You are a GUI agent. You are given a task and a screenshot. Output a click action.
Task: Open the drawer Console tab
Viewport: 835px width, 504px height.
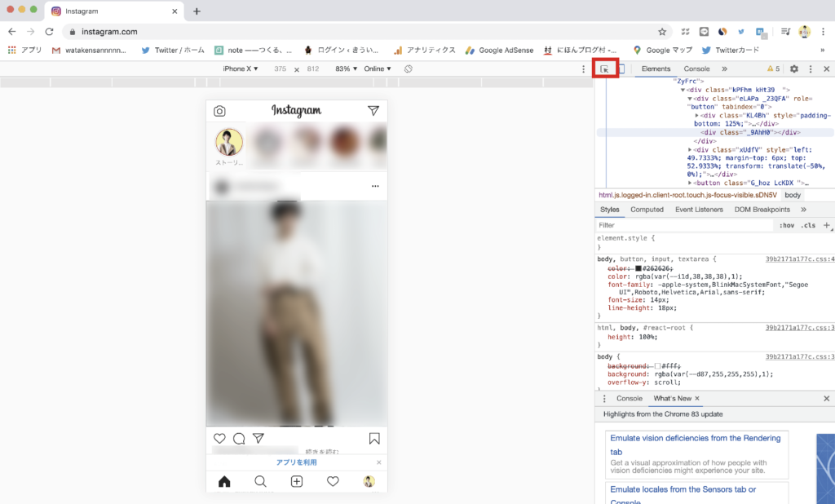(x=630, y=399)
